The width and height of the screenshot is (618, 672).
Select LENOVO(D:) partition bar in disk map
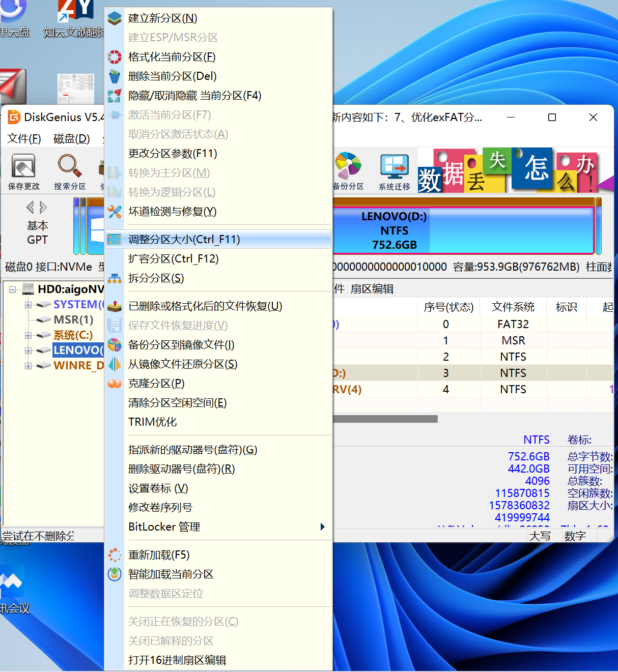click(x=464, y=230)
